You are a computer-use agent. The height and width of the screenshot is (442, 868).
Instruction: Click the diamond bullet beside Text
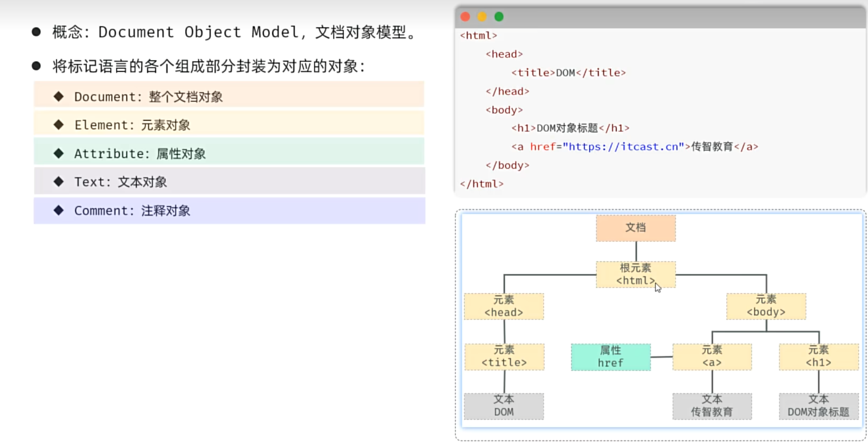59,182
